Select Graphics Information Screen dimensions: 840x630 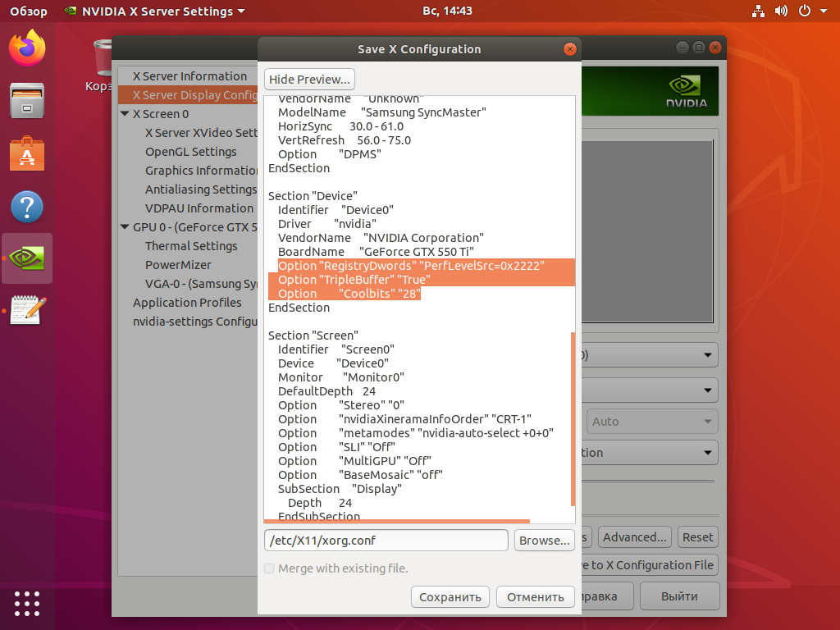coord(201,171)
